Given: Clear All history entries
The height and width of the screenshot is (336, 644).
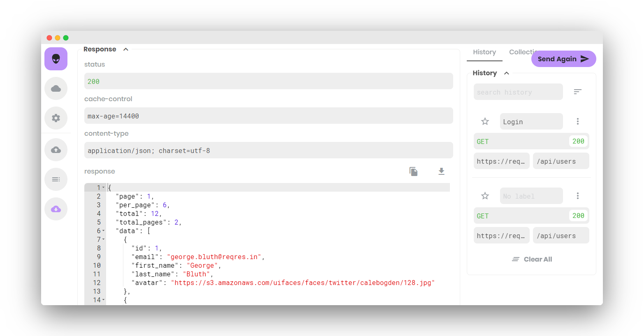Looking at the screenshot, I should click(x=532, y=259).
